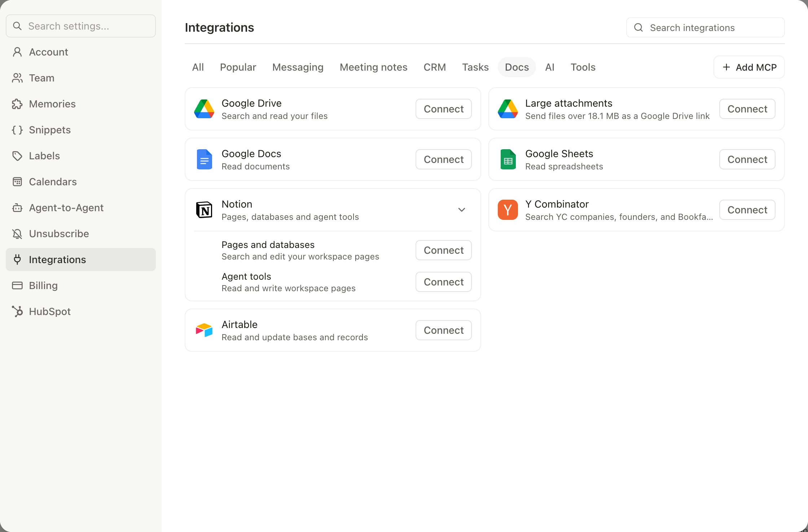The width and height of the screenshot is (808, 532).
Task: Connect Google Drive
Action: click(444, 109)
